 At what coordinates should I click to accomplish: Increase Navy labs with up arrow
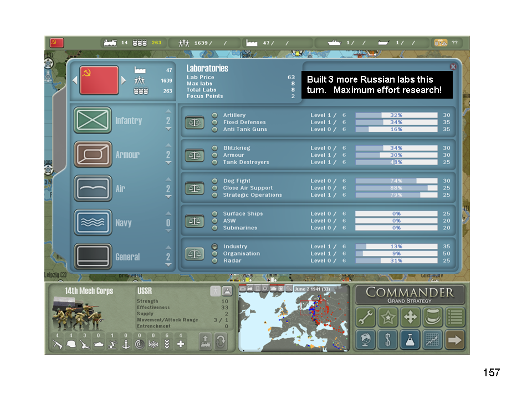point(168,214)
